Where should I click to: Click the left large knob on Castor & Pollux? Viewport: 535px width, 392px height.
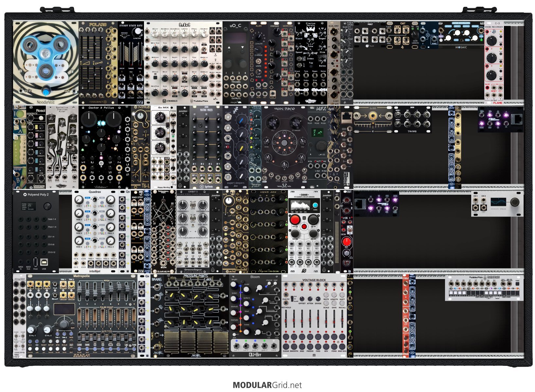(x=89, y=119)
